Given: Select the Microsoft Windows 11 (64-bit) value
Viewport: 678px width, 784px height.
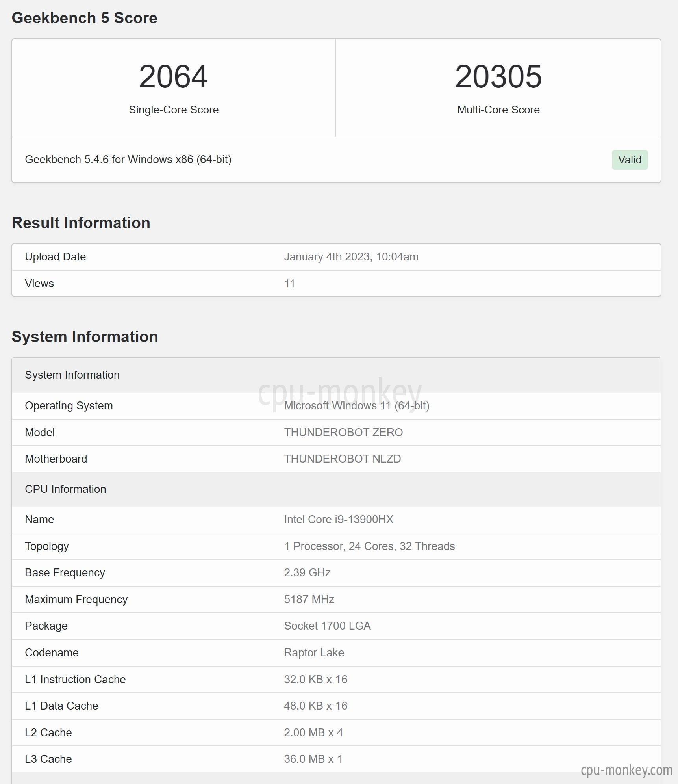Looking at the screenshot, I should [x=357, y=406].
